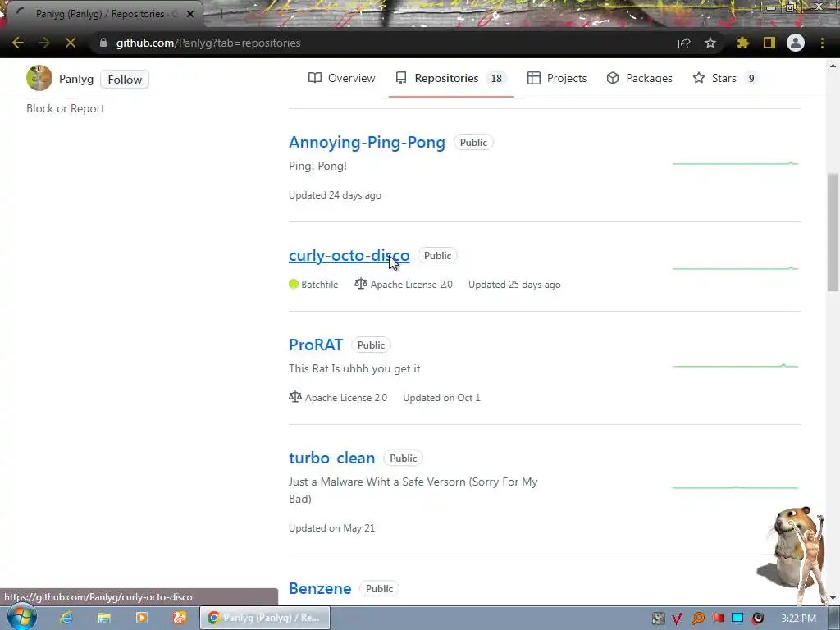Click the scrollbar down arrow
Viewport: 840px width, 630px height.
(x=833, y=598)
